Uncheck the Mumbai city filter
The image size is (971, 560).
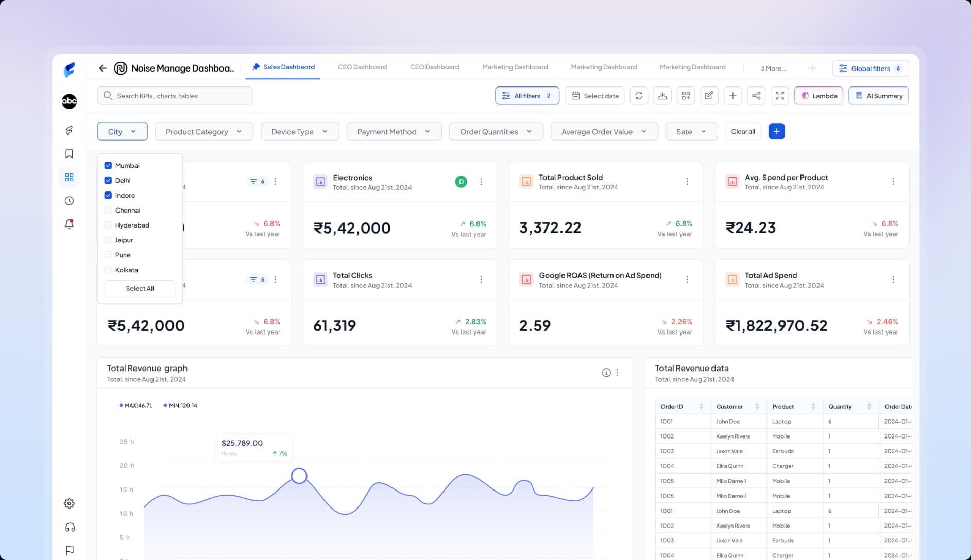108,165
